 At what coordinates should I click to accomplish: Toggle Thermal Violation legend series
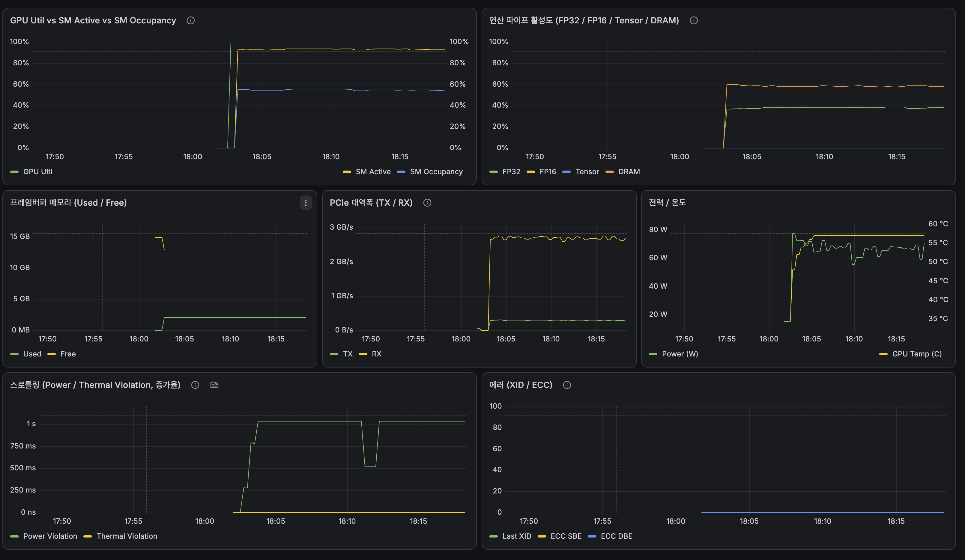click(x=127, y=536)
